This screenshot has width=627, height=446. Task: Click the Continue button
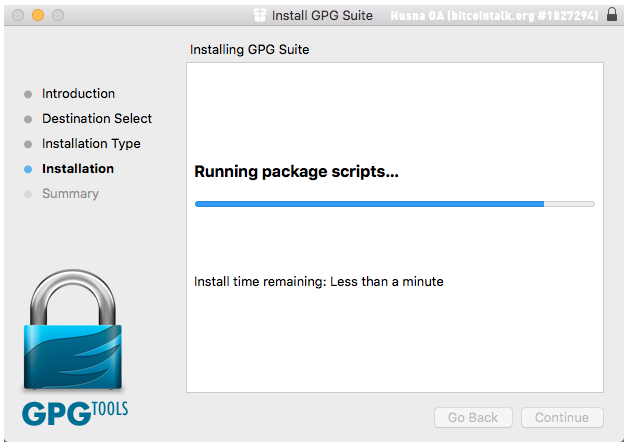coord(562,418)
